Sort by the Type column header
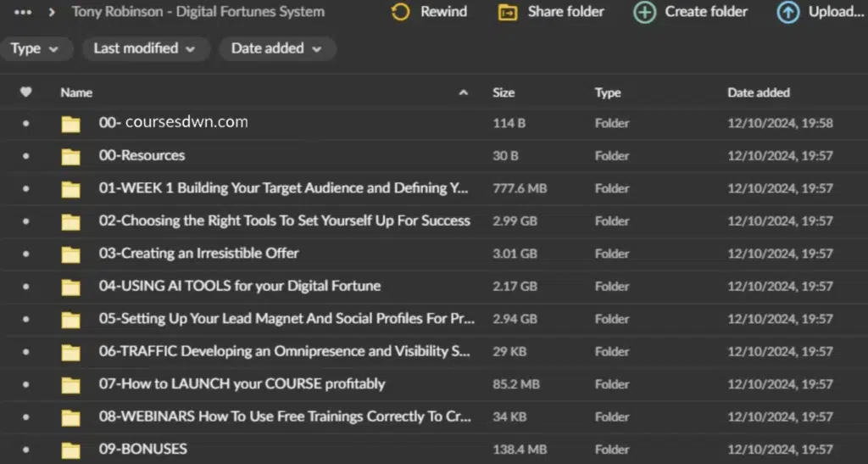 608,92
